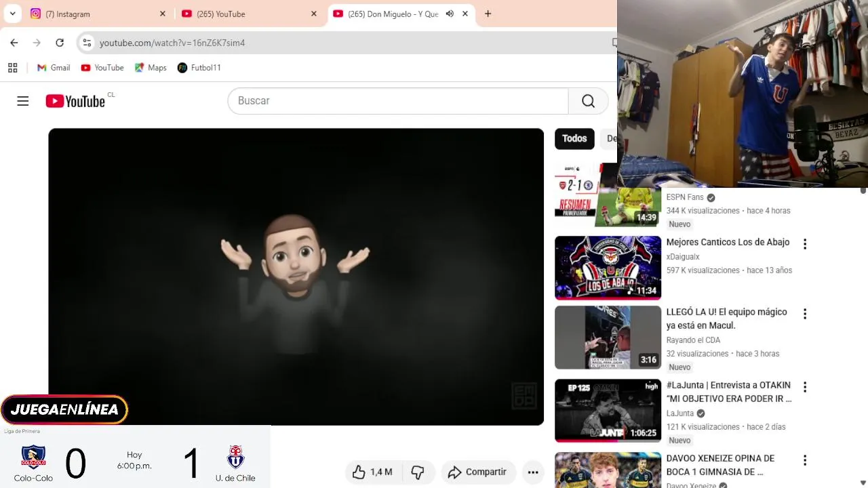Open xDaigualx channel name
868x488 pixels.
(x=683, y=257)
